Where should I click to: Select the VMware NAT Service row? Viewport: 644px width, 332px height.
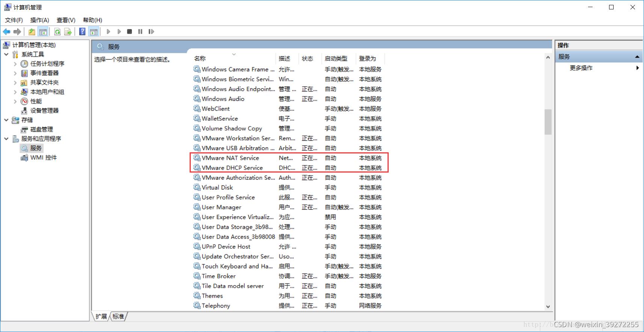(230, 158)
